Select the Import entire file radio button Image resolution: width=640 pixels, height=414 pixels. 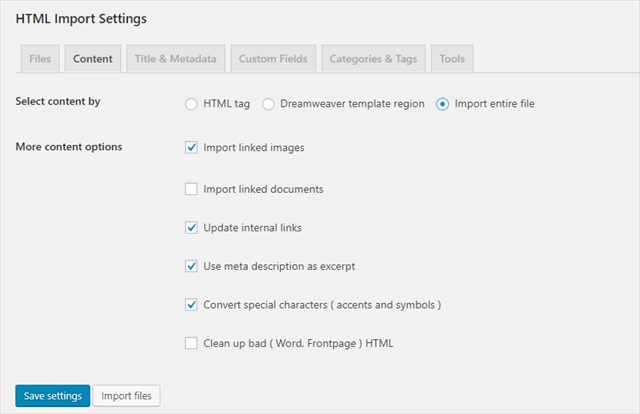(x=443, y=103)
